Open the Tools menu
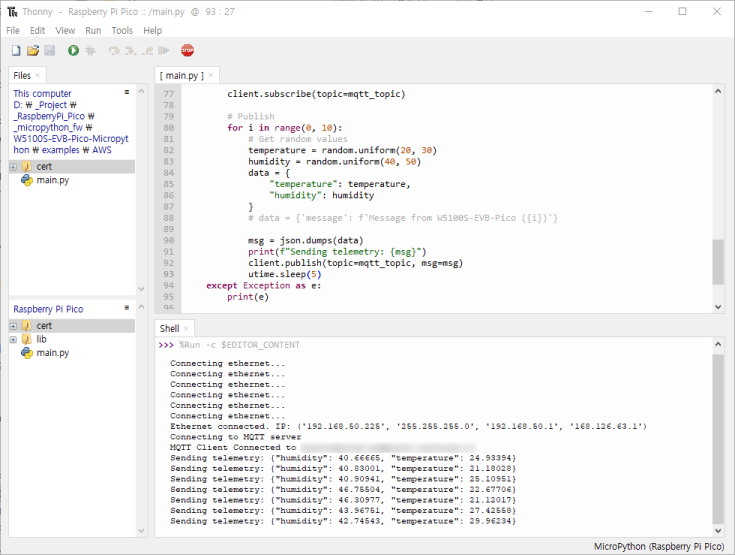 (122, 30)
